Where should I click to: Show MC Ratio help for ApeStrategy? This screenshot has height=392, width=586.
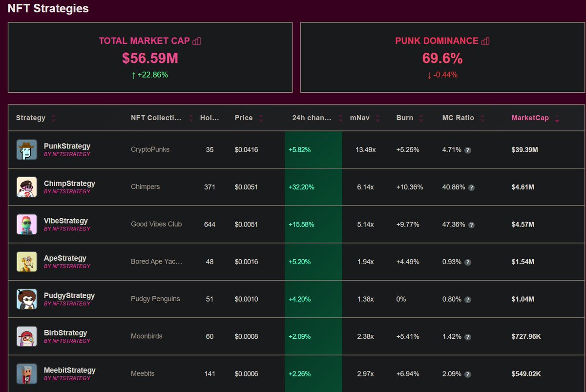(x=467, y=262)
